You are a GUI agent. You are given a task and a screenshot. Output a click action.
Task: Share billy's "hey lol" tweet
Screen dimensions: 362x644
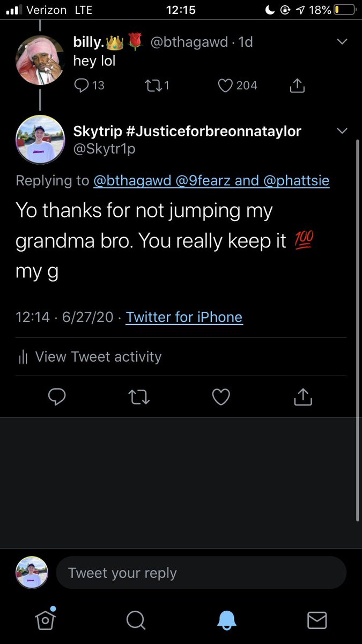tap(297, 85)
